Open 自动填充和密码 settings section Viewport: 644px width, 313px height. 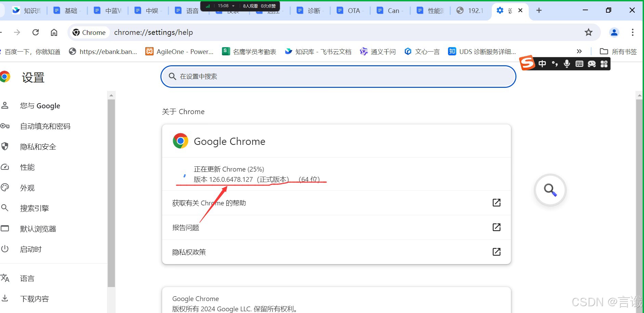click(x=45, y=126)
